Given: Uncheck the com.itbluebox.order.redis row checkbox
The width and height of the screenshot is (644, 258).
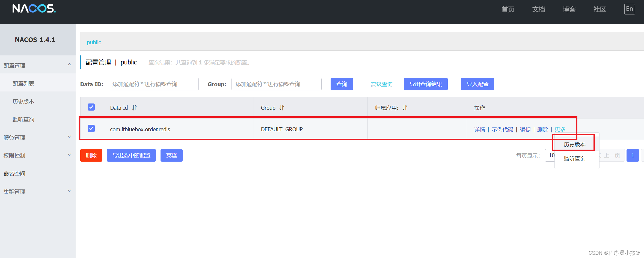Looking at the screenshot, I should (x=91, y=128).
